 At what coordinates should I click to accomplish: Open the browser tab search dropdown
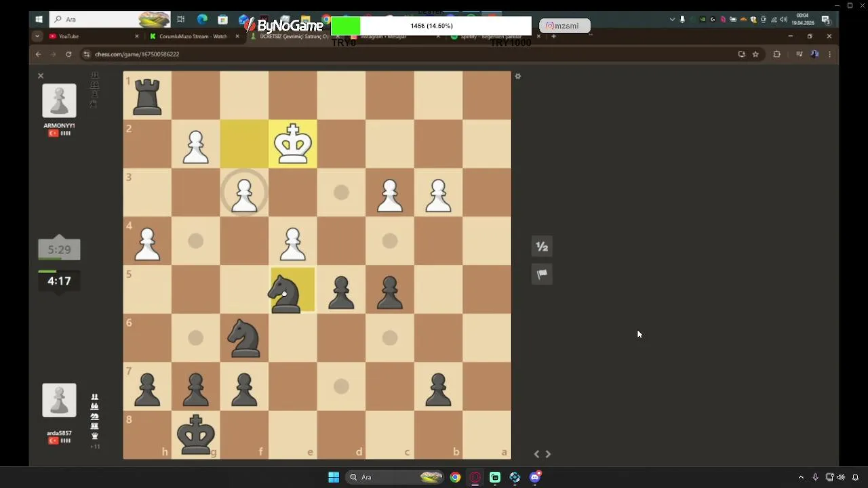tap(37, 36)
